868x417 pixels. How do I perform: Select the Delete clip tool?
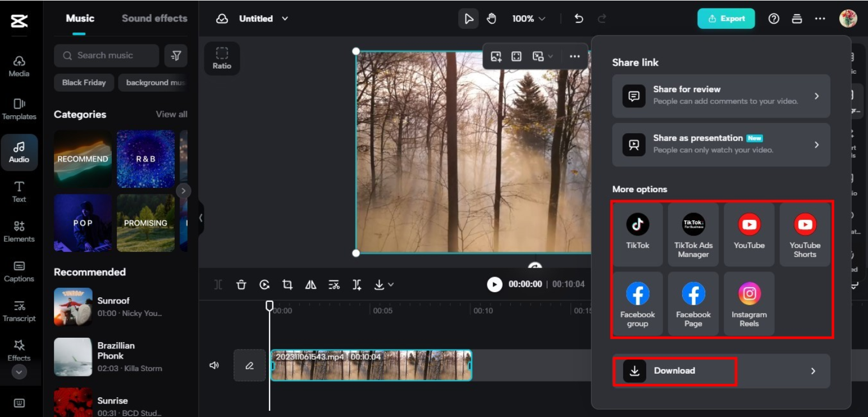click(242, 284)
